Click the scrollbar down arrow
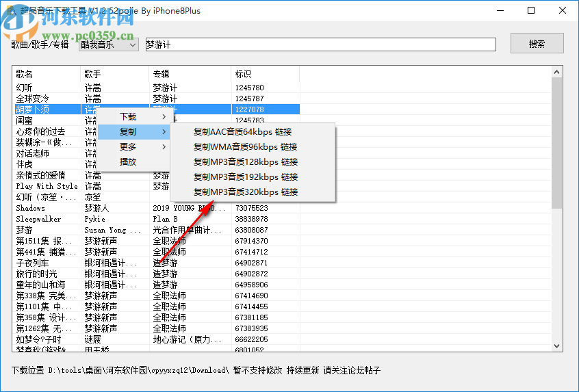 [557, 346]
